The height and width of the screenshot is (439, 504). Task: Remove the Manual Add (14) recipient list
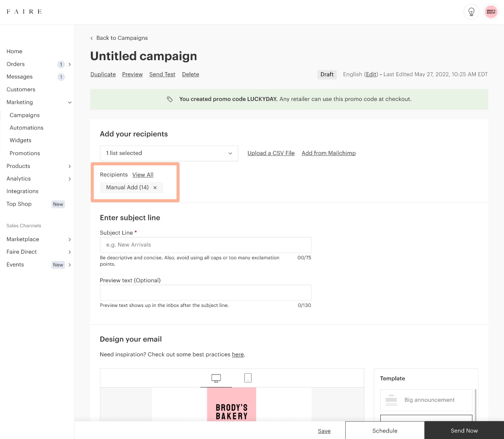pyautogui.click(x=155, y=187)
